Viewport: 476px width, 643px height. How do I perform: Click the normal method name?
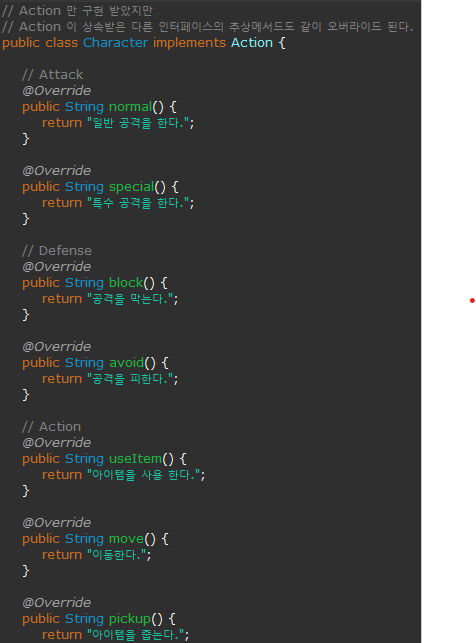pos(130,107)
